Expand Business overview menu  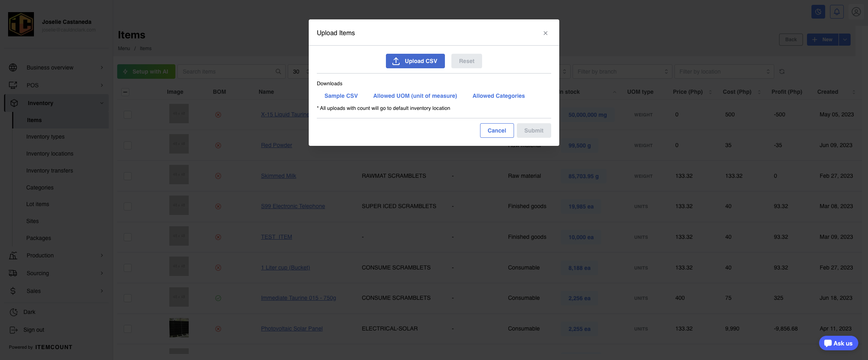point(56,67)
